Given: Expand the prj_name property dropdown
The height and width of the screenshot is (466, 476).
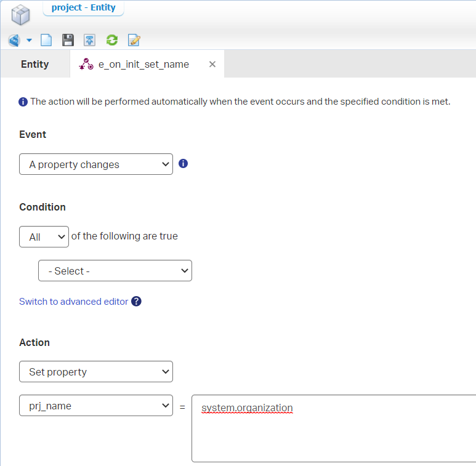Looking at the screenshot, I should tap(96, 406).
